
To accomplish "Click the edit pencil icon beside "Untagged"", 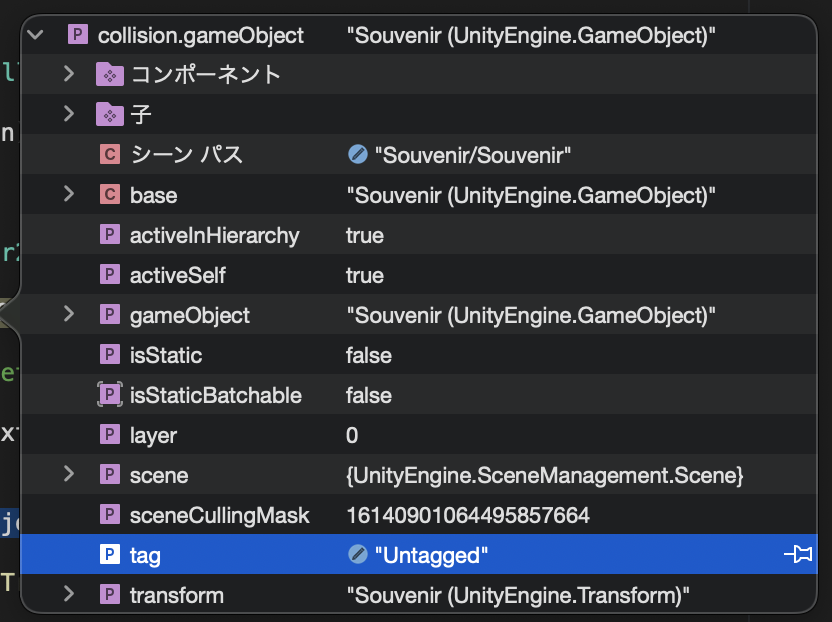I will 358,555.
